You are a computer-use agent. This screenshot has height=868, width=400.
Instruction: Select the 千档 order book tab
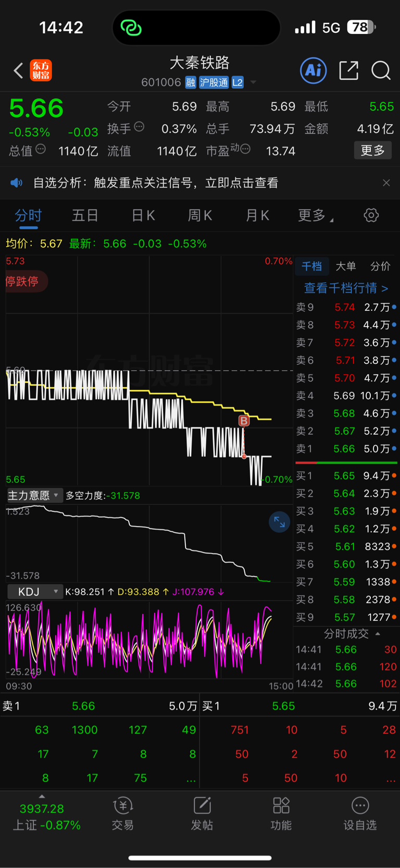click(311, 266)
